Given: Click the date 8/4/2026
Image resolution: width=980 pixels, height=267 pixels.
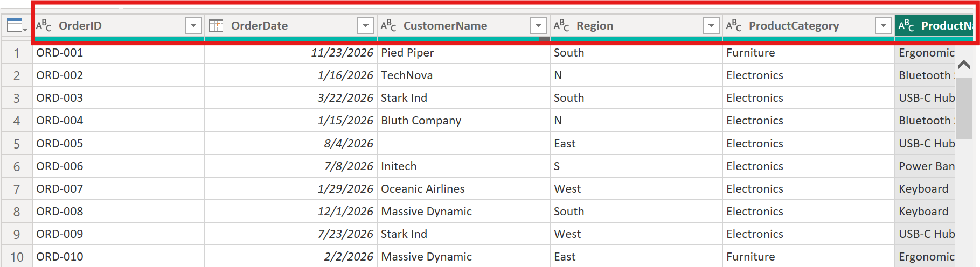Looking at the screenshot, I should [349, 144].
